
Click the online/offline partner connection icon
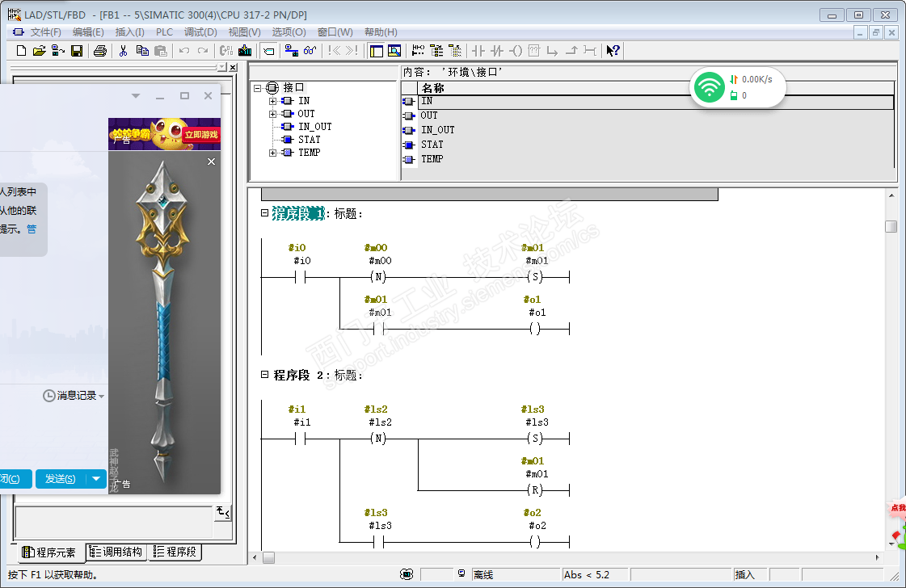pyautogui.click(x=292, y=51)
